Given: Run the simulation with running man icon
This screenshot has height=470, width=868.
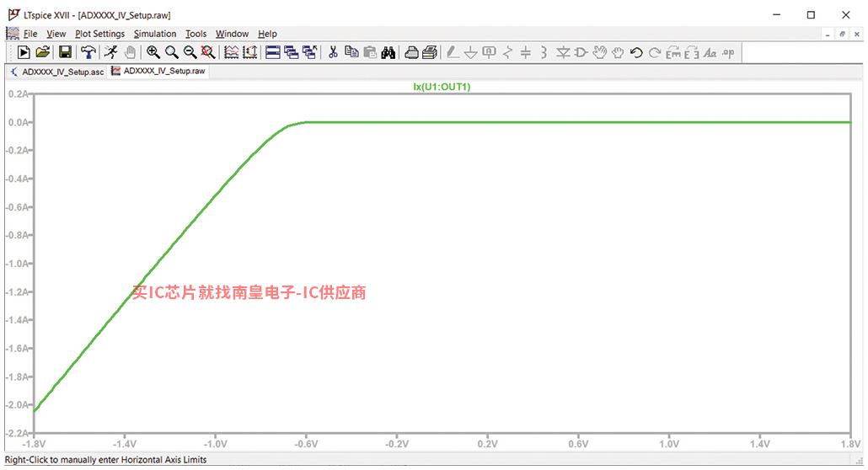Looking at the screenshot, I should (x=110, y=52).
